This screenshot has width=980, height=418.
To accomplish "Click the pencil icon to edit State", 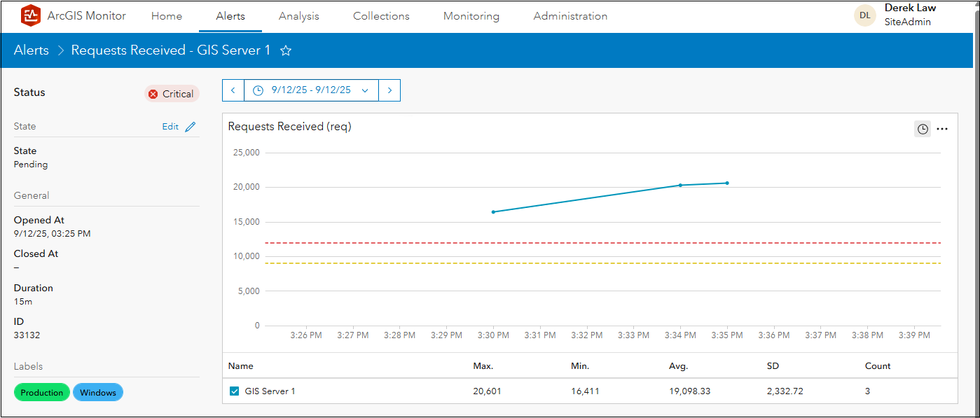I will tap(191, 127).
